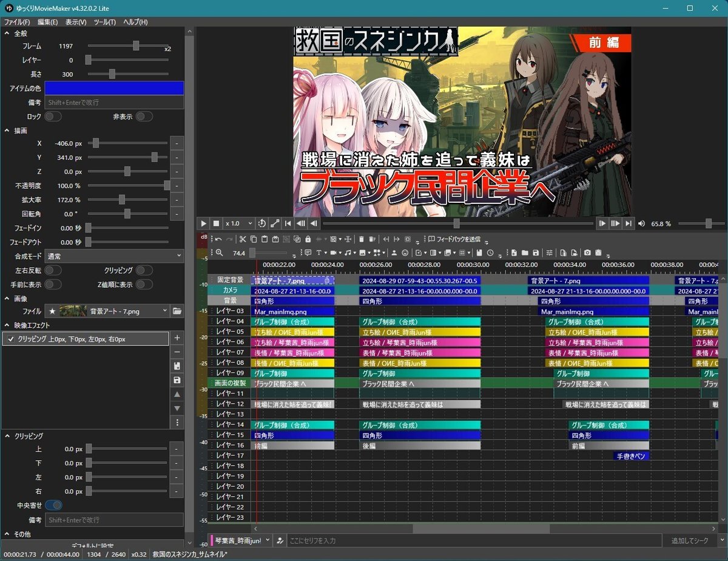728x561 pixels.
Task: Click the animation button beside X value
Action: coord(177,143)
